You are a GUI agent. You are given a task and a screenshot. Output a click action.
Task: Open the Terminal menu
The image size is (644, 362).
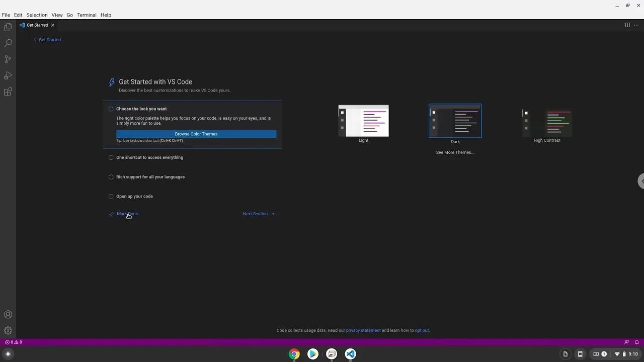pos(87,15)
